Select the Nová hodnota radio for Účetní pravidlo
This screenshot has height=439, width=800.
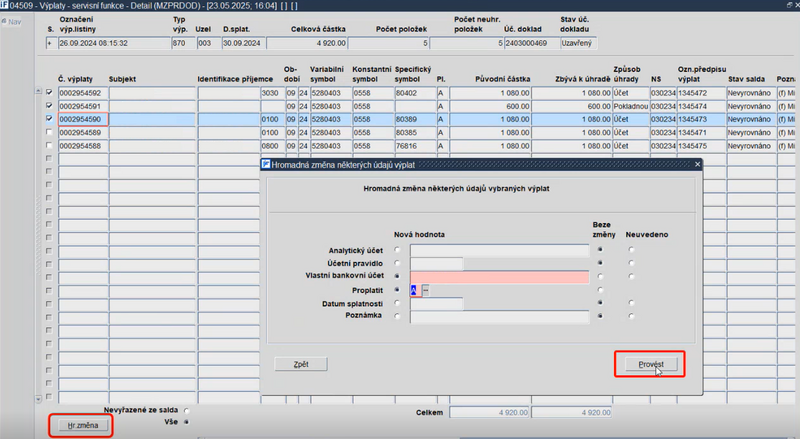[397, 263]
